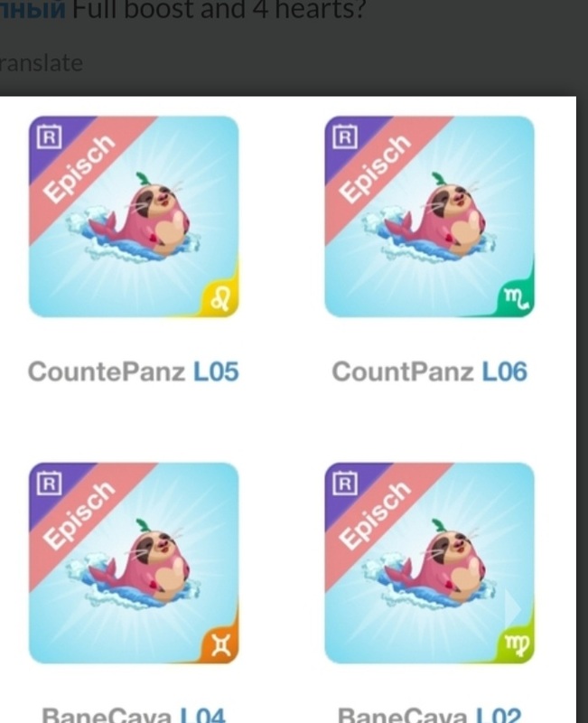Click the calendar R badge on BaneCava L04 card
Image resolution: width=588 pixels, height=723 pixels.
pos(50,483)
